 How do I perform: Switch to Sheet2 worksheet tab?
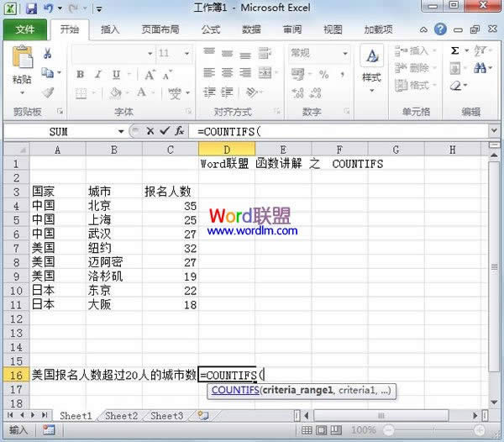121,415
